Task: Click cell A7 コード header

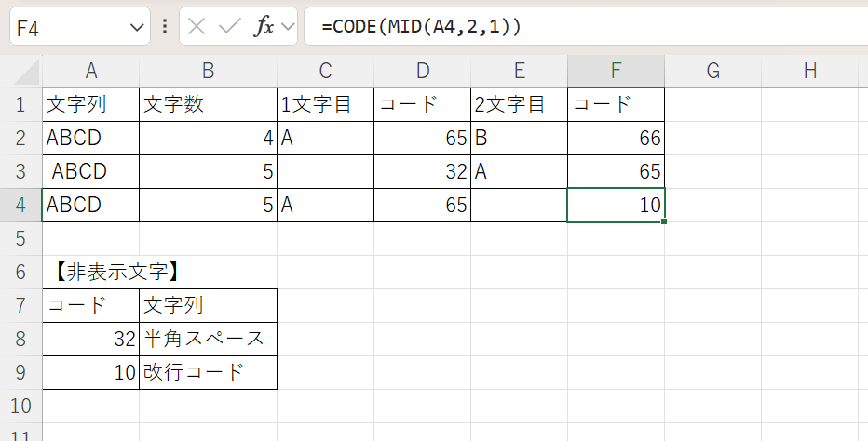Action: tap(90, 305)
